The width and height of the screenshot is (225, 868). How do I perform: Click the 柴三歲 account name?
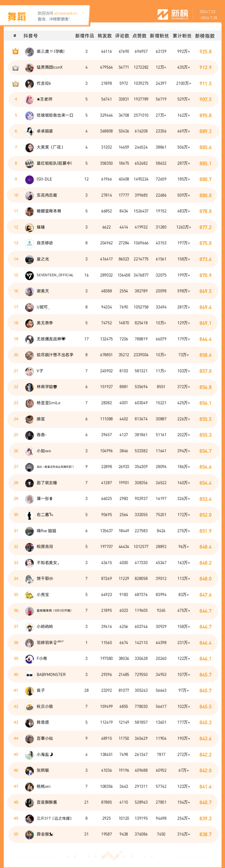(50, 52)
